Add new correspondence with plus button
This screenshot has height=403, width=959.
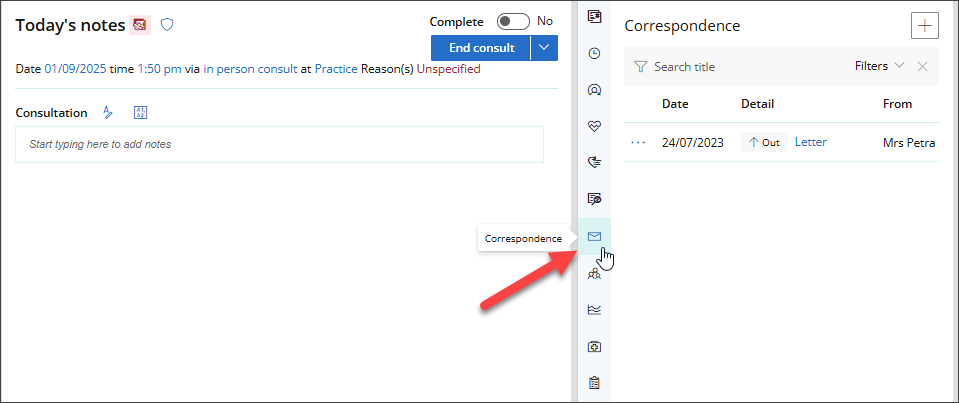[924, 25]
